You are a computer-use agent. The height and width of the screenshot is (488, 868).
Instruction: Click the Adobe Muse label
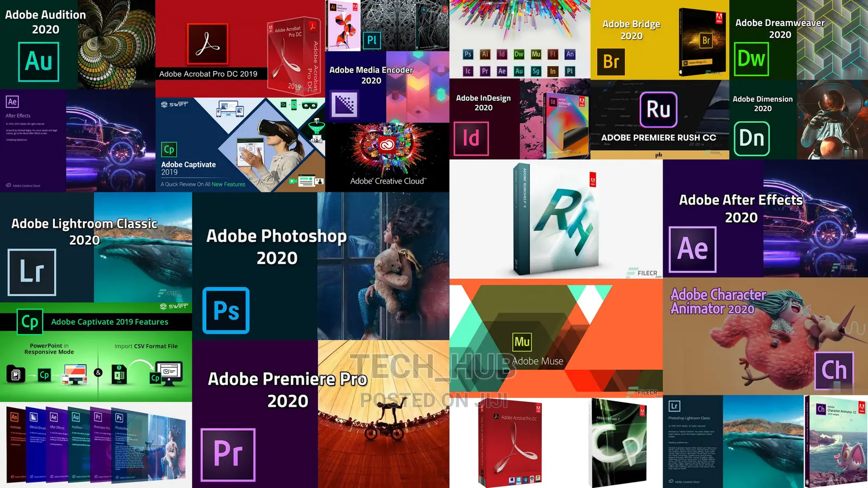tap(538, 361)
